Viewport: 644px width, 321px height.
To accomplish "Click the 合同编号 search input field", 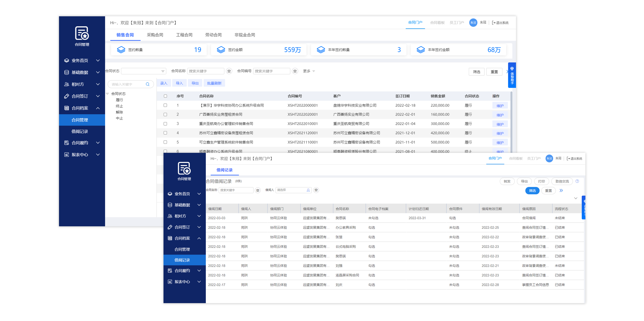I will point(271,71).
